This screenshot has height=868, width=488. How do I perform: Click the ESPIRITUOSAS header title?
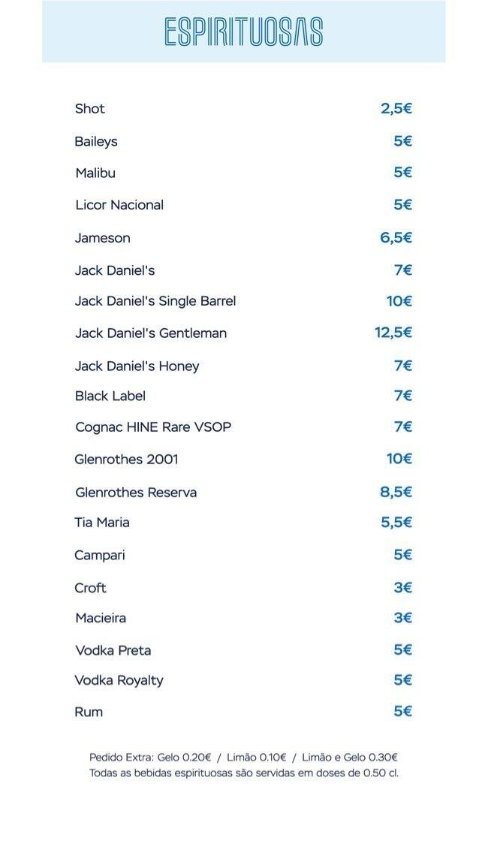coord(243,32)
